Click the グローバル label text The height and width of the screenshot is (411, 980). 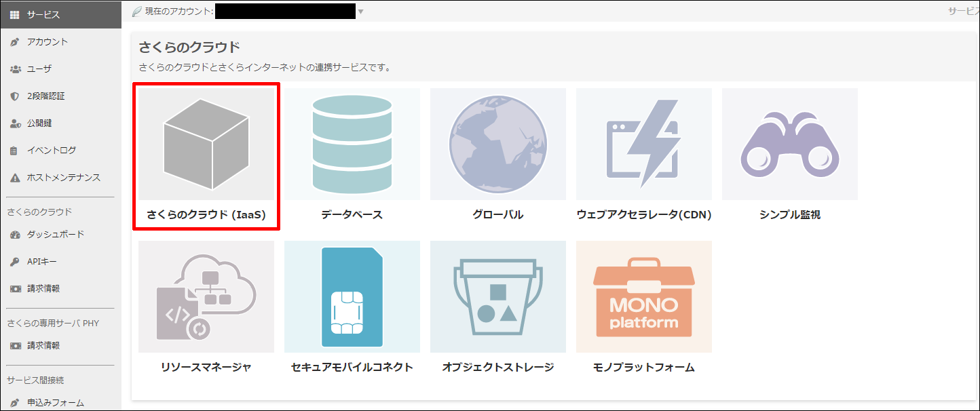(x=498, y=215)
